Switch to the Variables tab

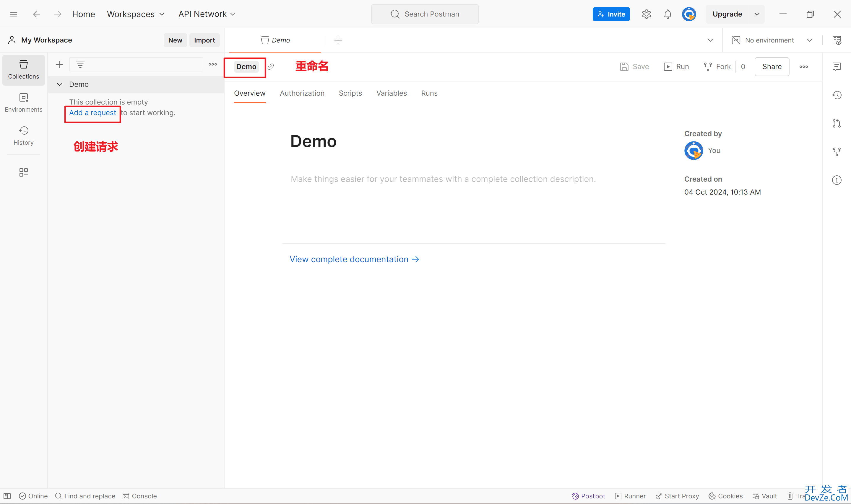coord(392,93)
